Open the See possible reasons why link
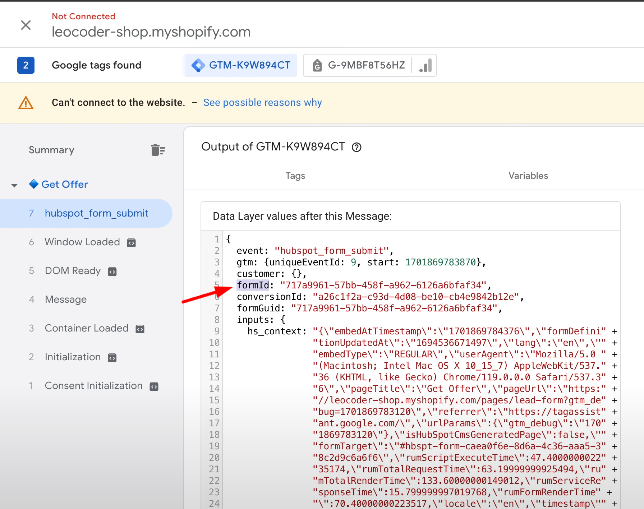The image size is (644, 509). coord(262,102)
